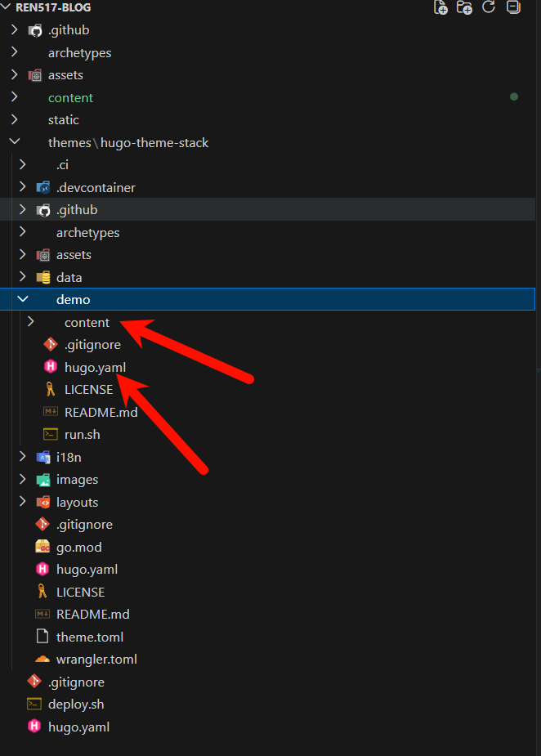541x756 pixels.
Task: Click the New File icon in explorer header
Action: click(441, 7)
